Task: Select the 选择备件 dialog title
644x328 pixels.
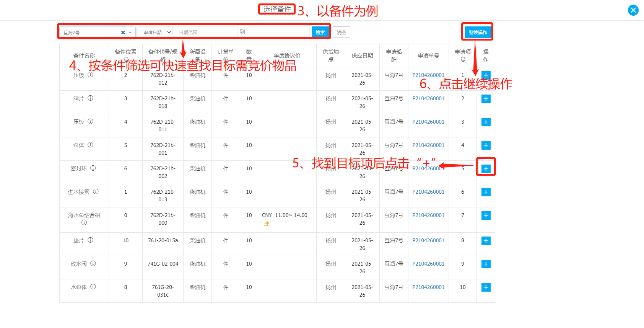Action: [x=277, y=9]
